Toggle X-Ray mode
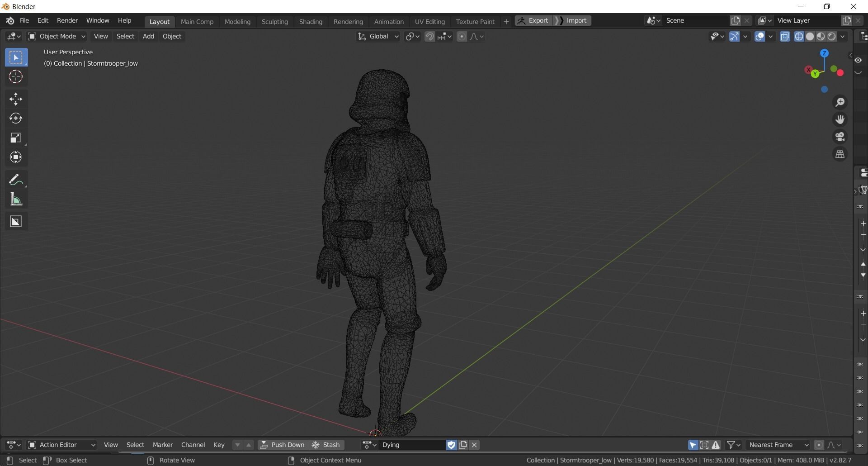The height and width of the screenshot is (466, 868). [785, 37]
